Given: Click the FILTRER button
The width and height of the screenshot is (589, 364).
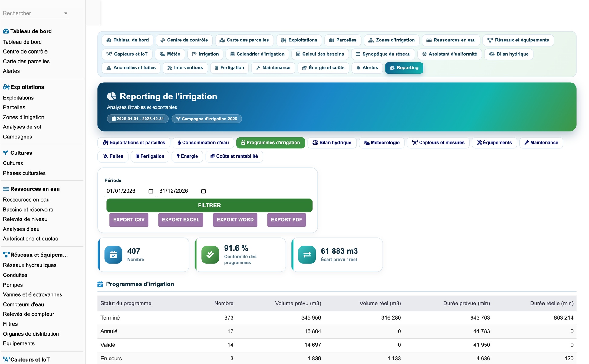Looking at the screenshot, I should pyautogui.click(x=209, y=205).
